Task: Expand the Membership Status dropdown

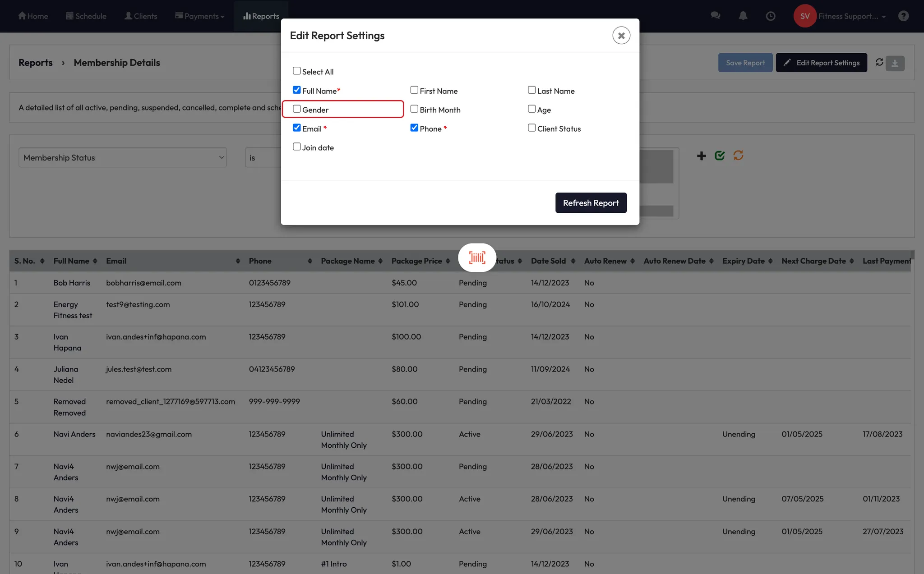Action: coord(122,158)
